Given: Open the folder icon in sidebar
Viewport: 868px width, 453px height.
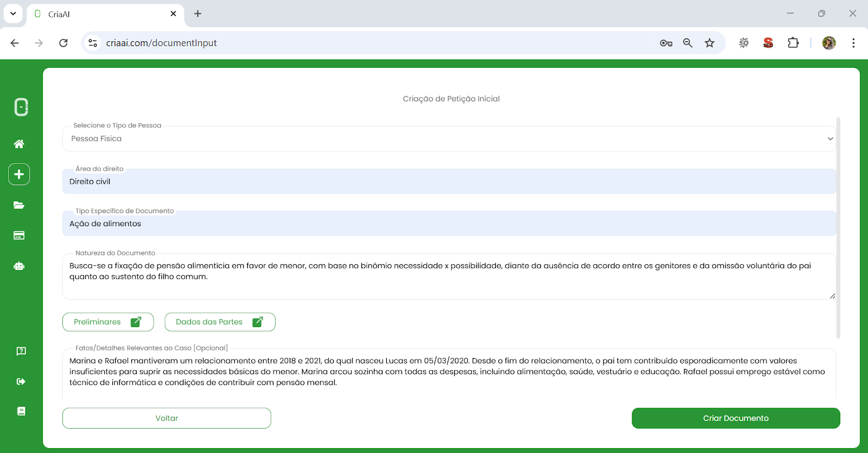Looking at the screenshot, I should tap(19, 205).
